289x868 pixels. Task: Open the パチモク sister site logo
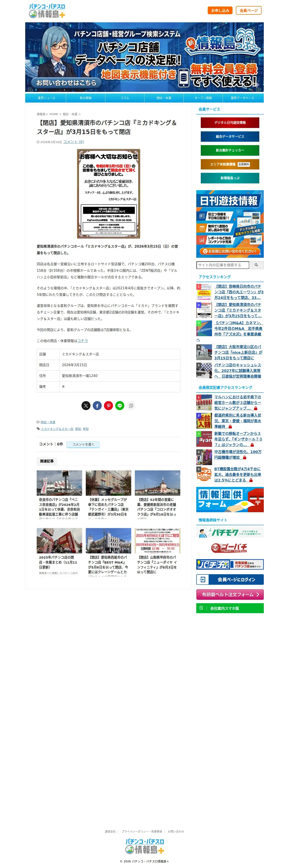(230, 533)
